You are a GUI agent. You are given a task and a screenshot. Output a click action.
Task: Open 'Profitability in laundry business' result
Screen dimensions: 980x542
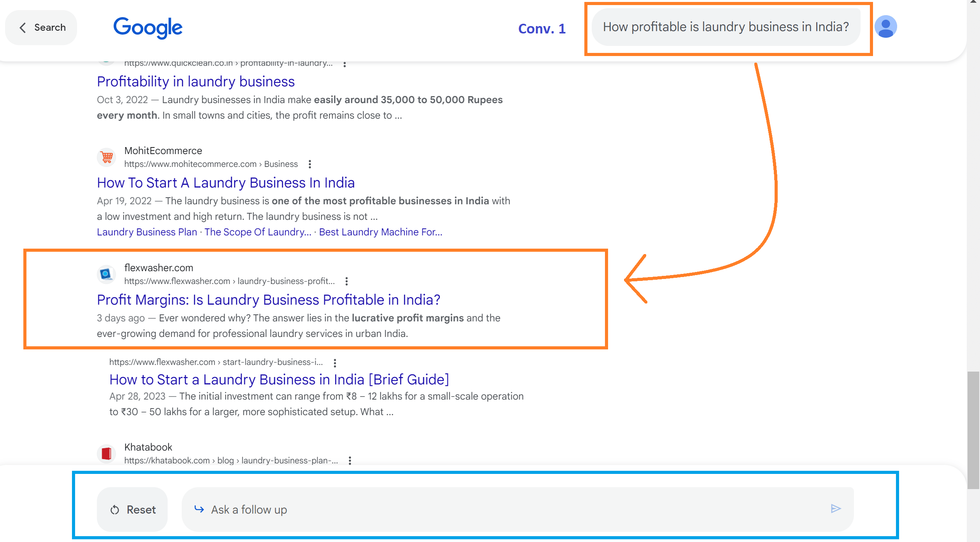pos(196,81)
